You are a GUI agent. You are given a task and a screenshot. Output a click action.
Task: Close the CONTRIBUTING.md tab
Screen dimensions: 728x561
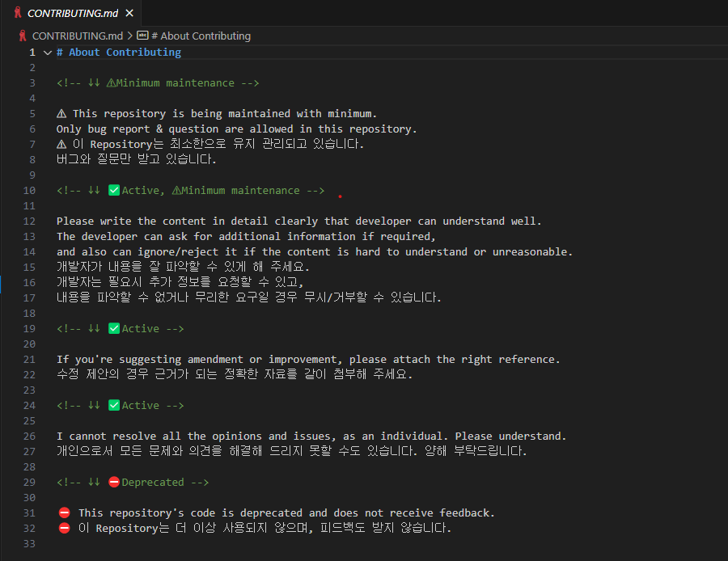(x=129, y=13)
